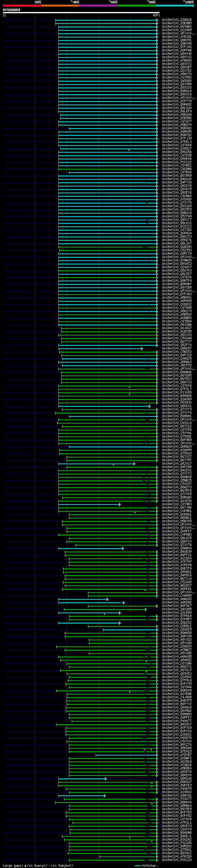Image resolution: width=197 pixels, height=868 pixels.
Task: Select the UniRef100_Q6AT33 label
Action: (x=177, y=382)
